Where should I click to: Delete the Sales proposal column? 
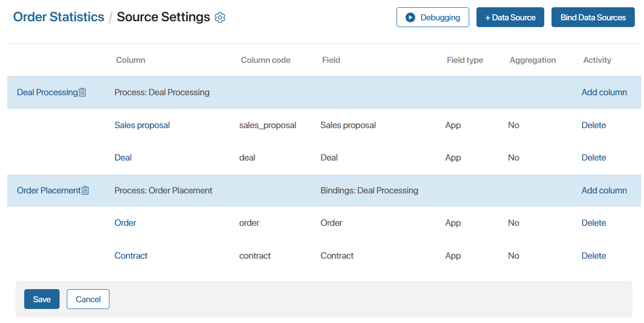point(594,125)
